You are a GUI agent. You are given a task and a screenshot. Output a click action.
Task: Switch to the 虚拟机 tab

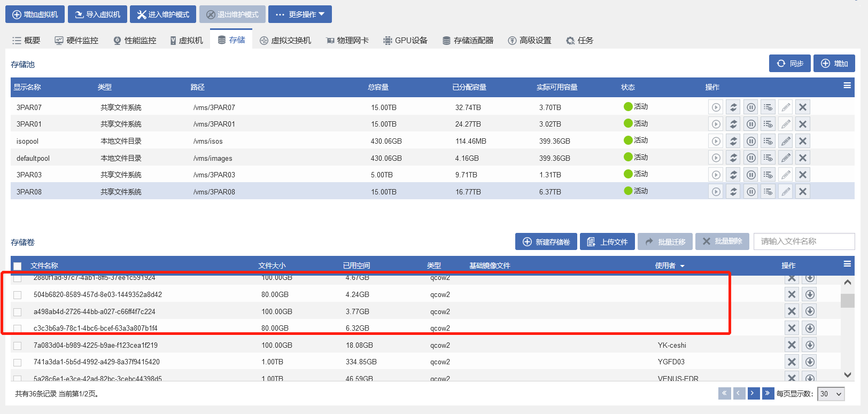point(187,40)
